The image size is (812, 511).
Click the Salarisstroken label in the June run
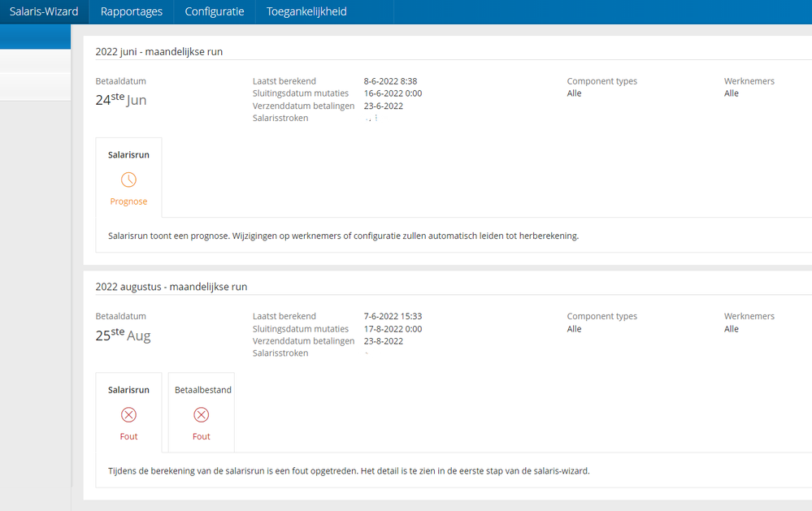coord(280,118)
